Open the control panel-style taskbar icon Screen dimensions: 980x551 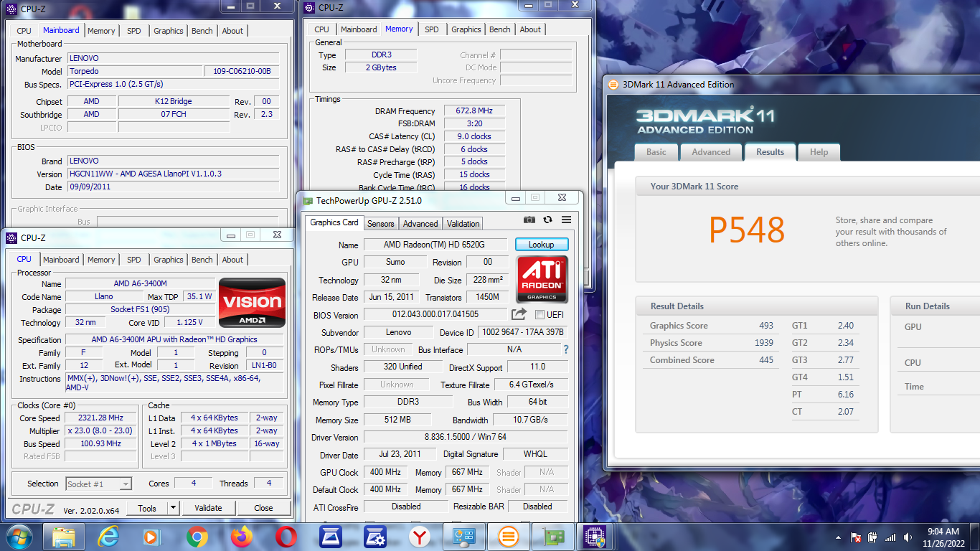pos(464,537)
